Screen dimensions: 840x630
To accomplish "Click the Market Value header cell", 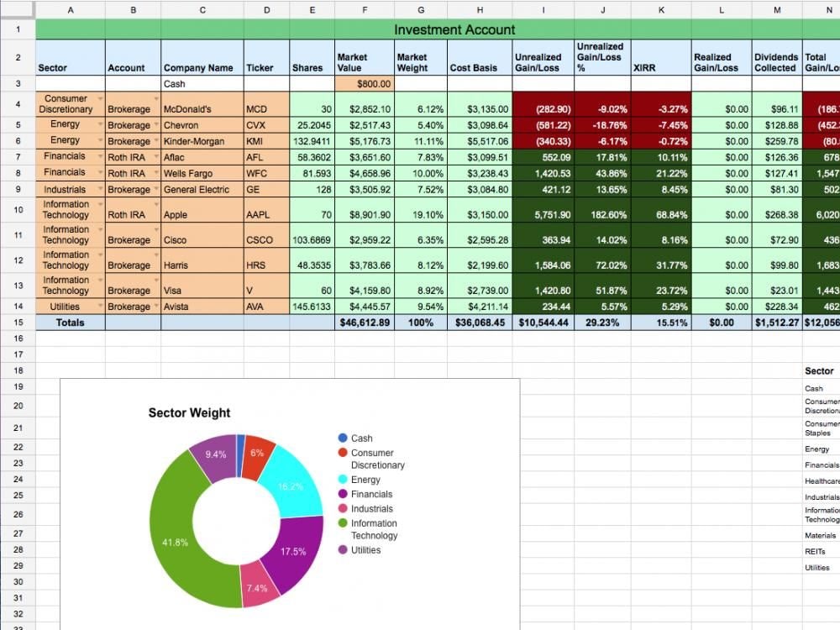I will point(365,57).
